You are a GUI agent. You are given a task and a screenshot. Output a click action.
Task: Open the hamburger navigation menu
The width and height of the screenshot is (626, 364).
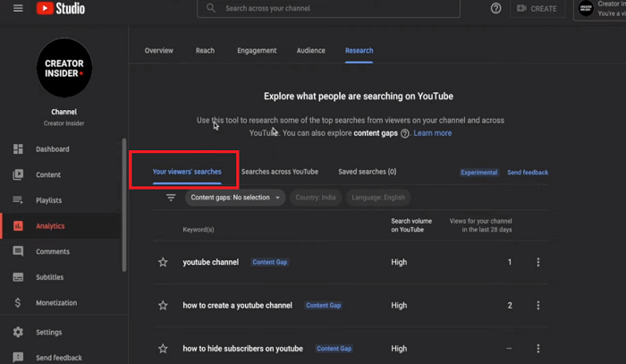point(18,9)
